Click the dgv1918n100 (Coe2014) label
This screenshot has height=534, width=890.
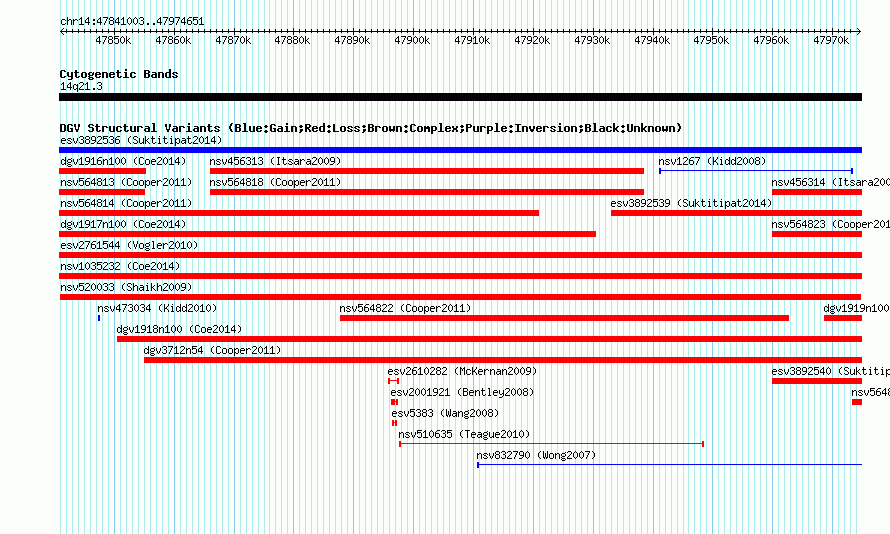click(x=179, y=329)
